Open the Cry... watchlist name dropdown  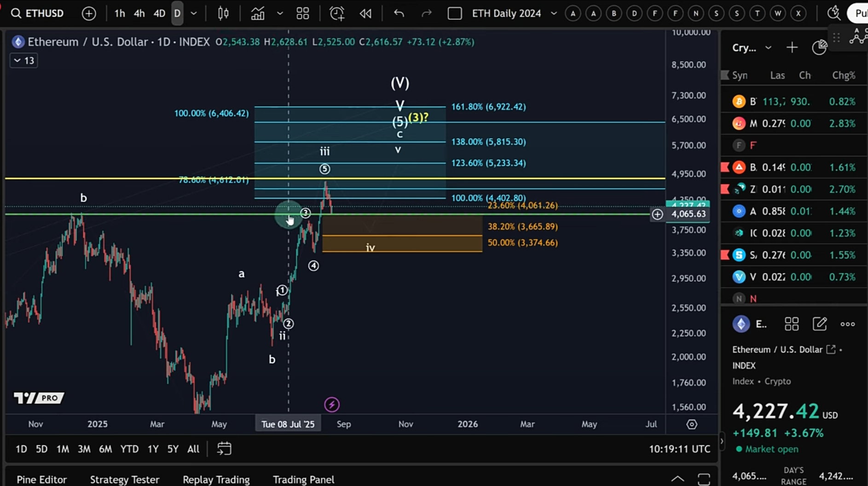tap(752, 47)
